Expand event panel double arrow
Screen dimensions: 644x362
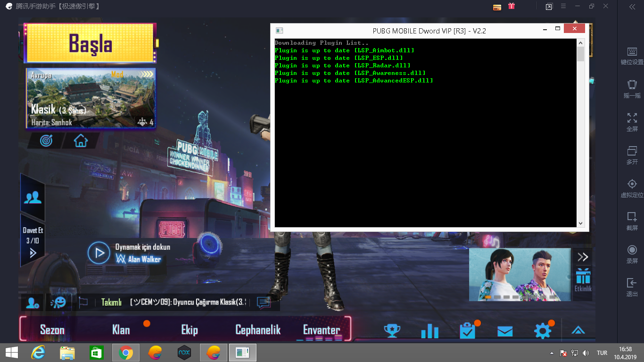click(583, 257)
